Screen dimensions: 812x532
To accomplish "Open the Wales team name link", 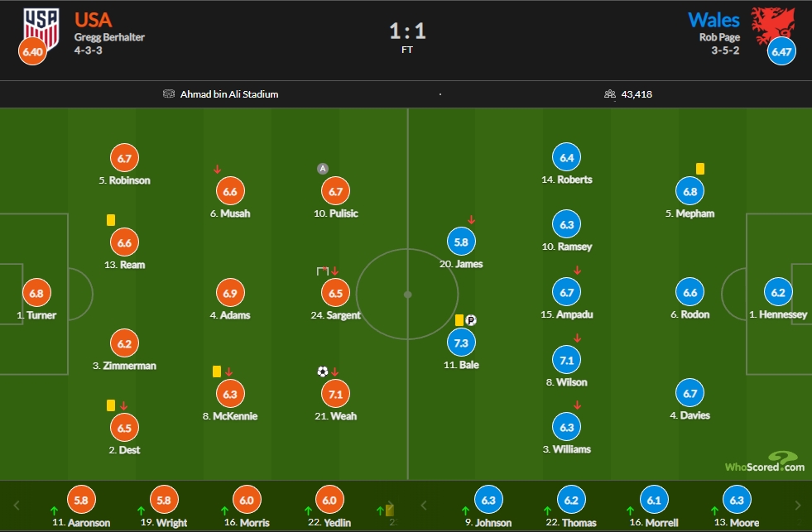I will [714, 20].
